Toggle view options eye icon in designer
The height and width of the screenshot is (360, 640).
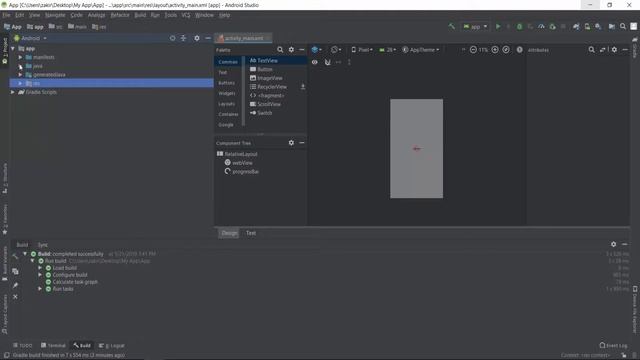[315, 62]
